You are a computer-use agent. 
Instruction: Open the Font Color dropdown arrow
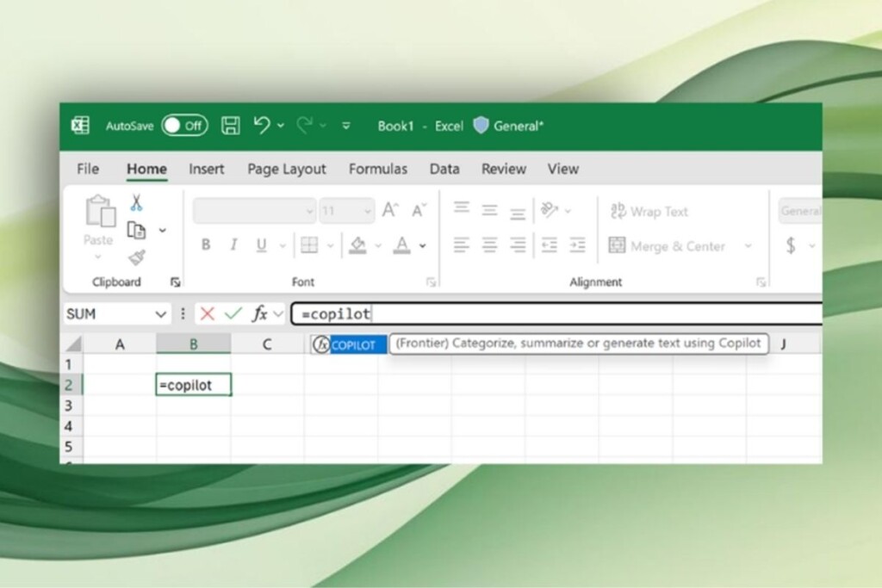[422, 245]
